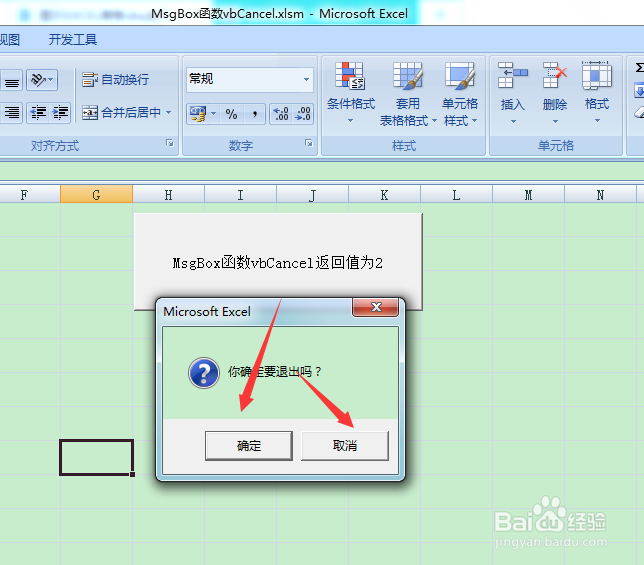Click the 格式 format cells icon
The width and height of the screenshot is (644, 565).
point(597,76)
